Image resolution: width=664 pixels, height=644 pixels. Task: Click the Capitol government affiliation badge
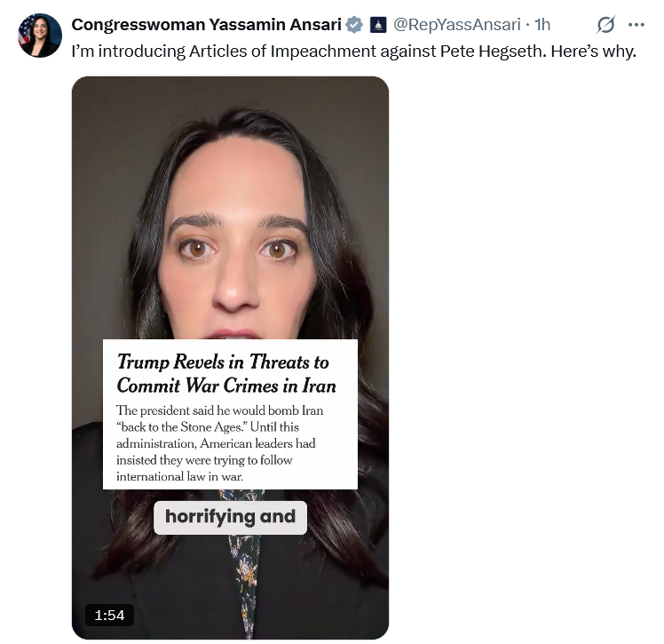[x=378, y=25]
